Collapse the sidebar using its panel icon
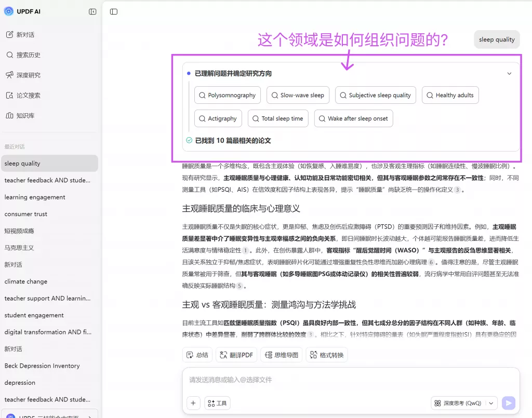 (92, 11)
